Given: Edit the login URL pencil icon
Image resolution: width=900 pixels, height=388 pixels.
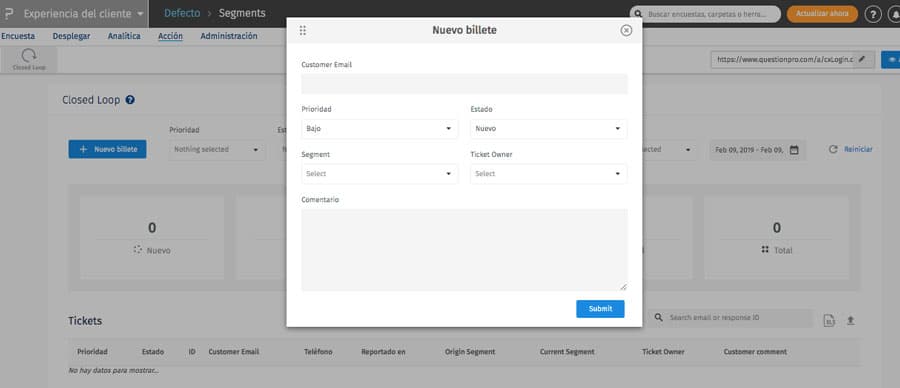Looking at the screenshot, I should [862, 59].
